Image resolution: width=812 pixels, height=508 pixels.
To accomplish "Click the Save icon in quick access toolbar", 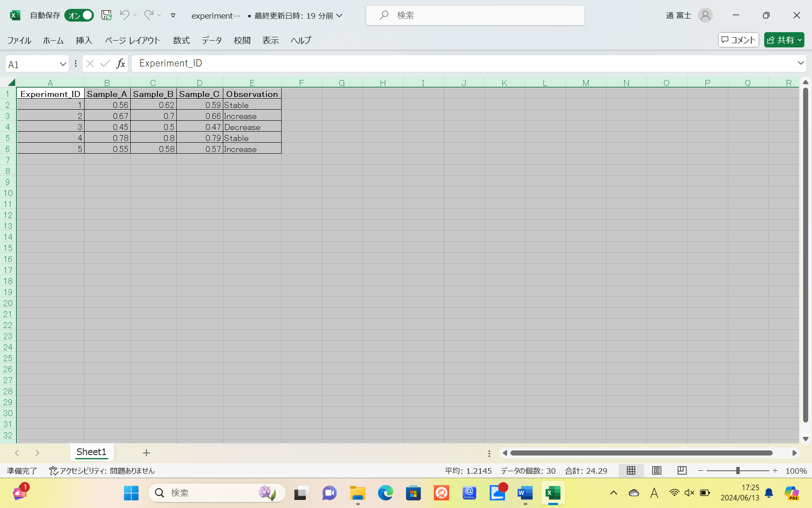I will click(x=107, y=15).
